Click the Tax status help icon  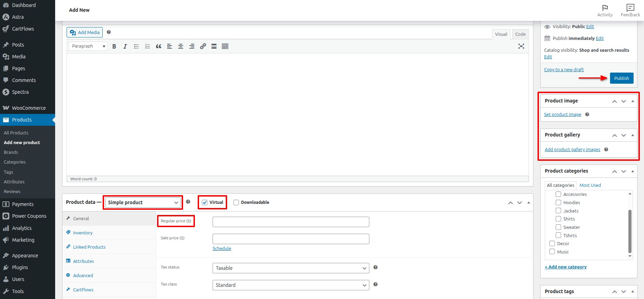tap(375, 267)
